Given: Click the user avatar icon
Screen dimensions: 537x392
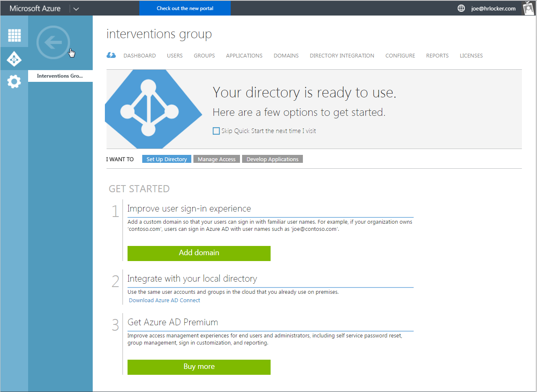Looking at the screenshot, I should tap(528, 8).
